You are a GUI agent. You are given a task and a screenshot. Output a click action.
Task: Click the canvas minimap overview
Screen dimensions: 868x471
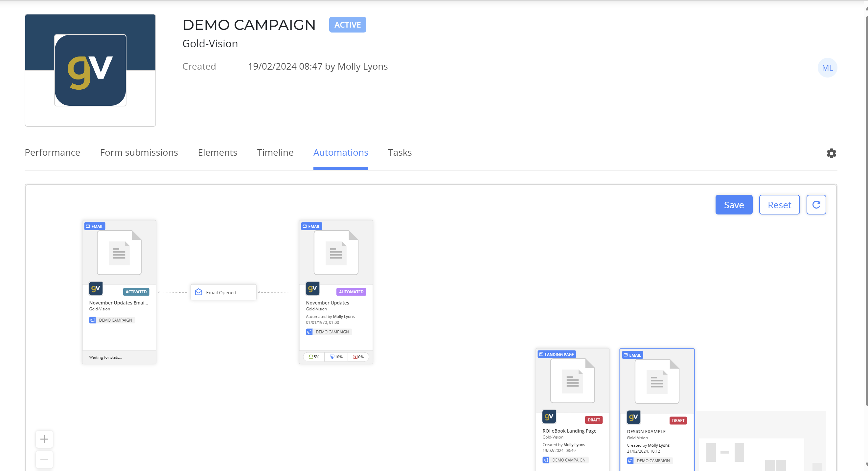point(762,441)
